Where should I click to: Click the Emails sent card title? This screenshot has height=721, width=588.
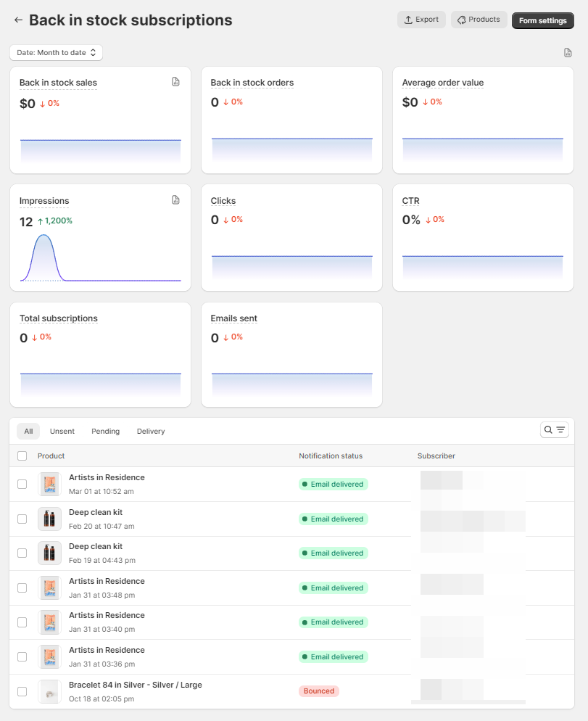[233, 318]
